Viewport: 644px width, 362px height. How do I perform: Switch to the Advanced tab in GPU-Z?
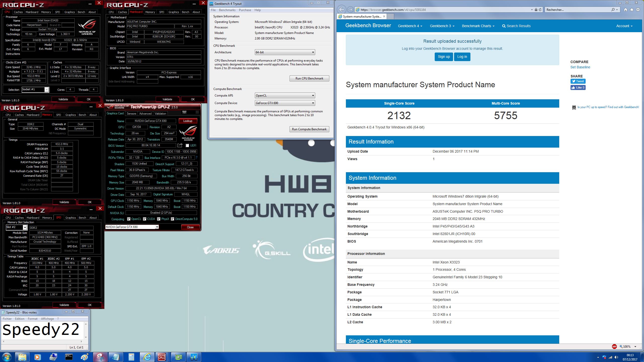(145, 114)
